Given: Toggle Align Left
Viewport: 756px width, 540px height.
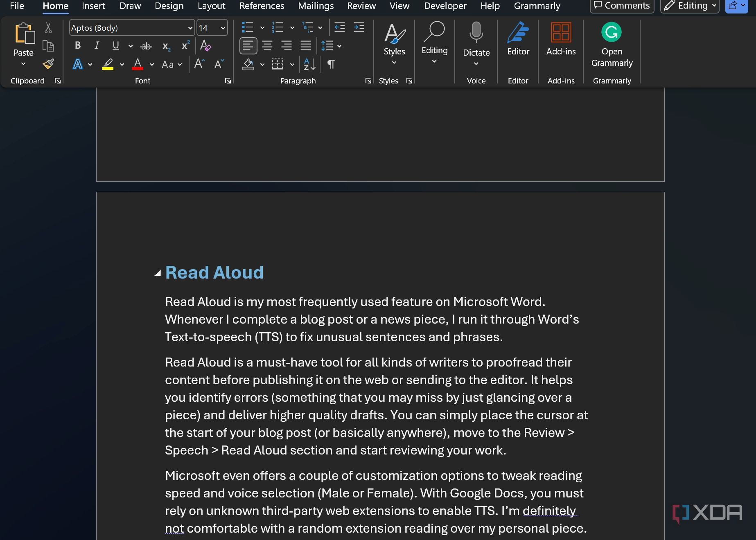Looking at the screenshot, I should (x=248, y=46).
